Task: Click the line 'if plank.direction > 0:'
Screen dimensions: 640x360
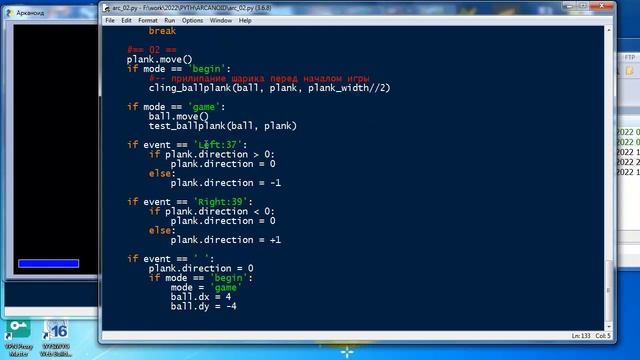Action: [x=212, y=154]
